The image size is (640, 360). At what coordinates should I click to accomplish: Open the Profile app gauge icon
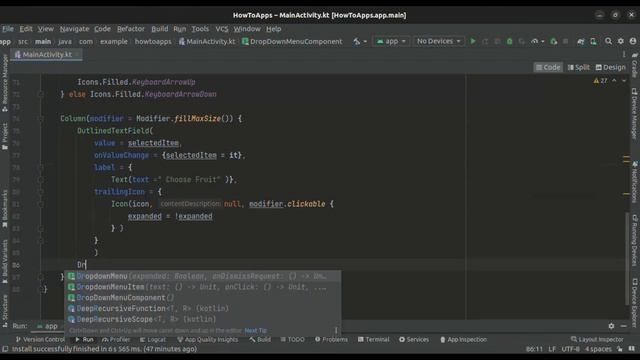tap(534, 41)
